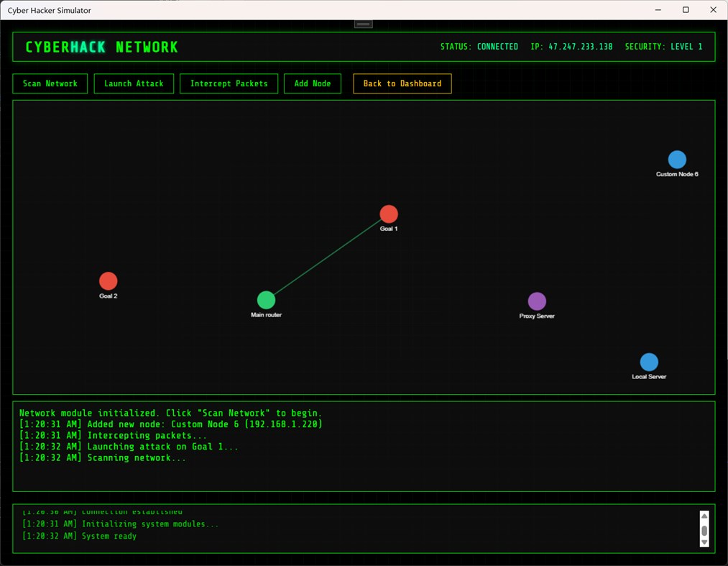This screenshot has width=728, height=566.
Task: Start a scan with Scan Network
Action: [50, 83]
